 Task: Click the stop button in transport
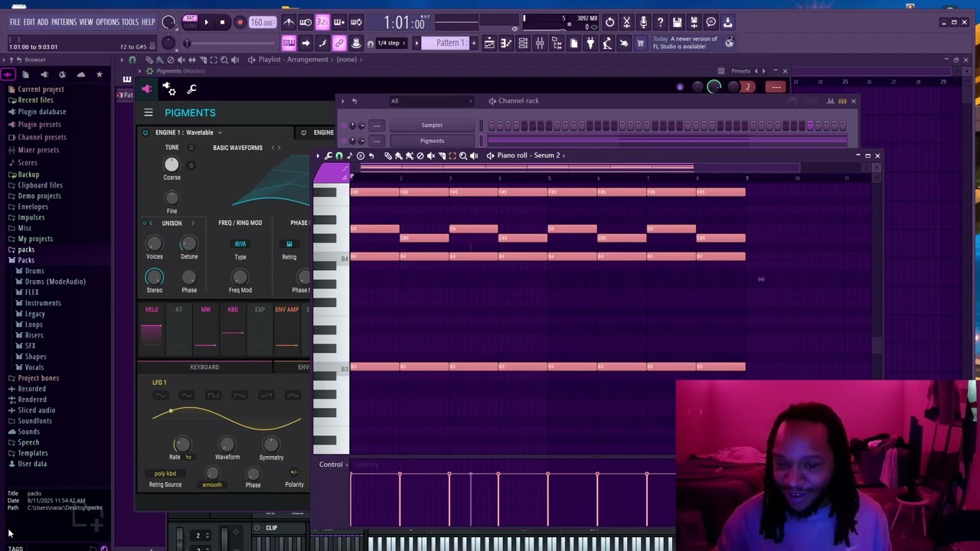(x=222, y=22)
